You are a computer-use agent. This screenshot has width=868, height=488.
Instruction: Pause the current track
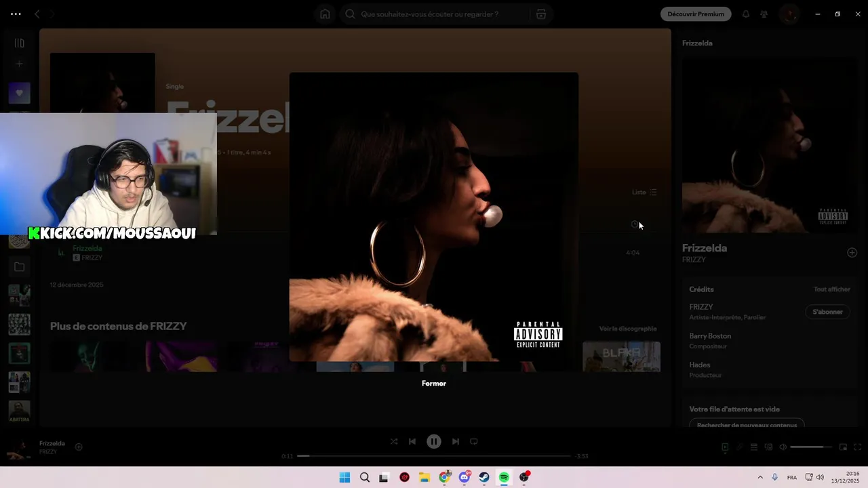click(x=434, y=441)
